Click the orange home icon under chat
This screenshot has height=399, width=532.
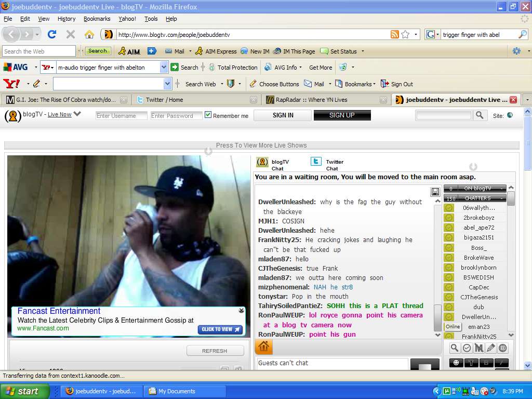(x=263, y=347)
